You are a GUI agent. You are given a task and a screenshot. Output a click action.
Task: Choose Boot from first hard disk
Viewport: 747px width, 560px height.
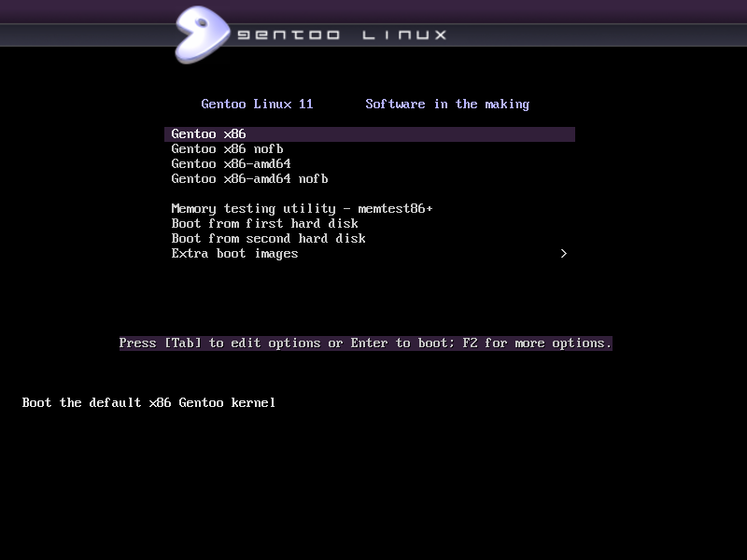pos(265,223)
